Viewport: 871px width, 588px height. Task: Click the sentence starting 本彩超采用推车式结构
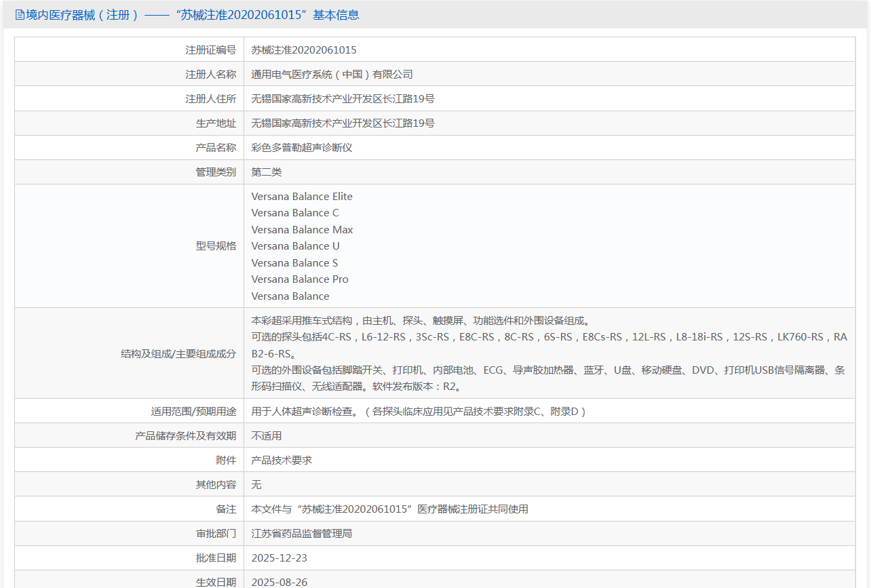tap(421, 321)
